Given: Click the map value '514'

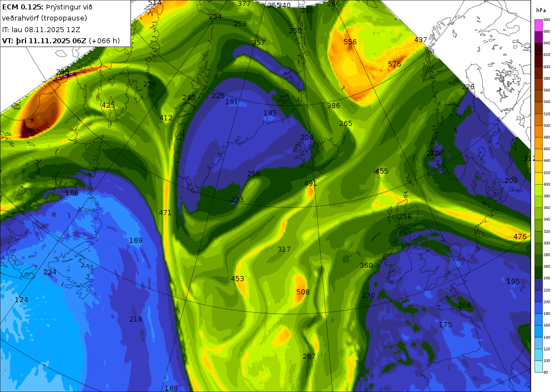Looking at the screenshot, I should [x=155, y=3].
